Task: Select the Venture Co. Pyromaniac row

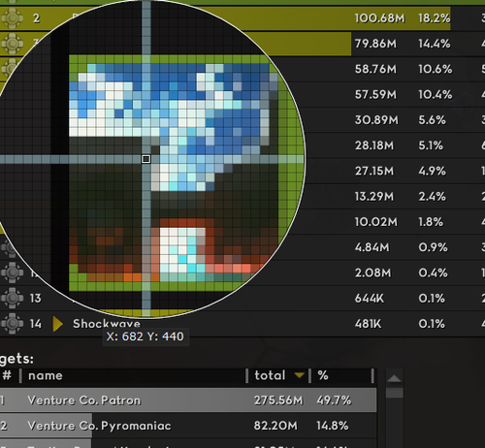Action: 188,426
